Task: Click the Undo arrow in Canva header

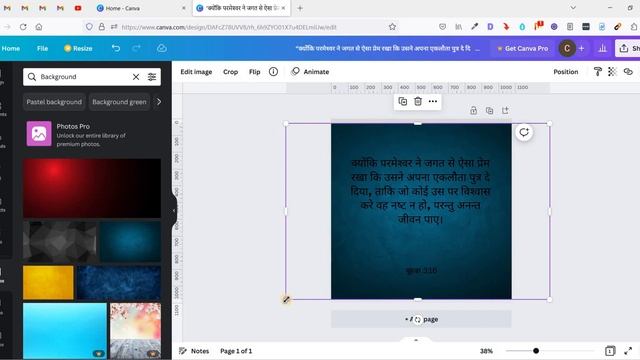Action: [116, 48]
